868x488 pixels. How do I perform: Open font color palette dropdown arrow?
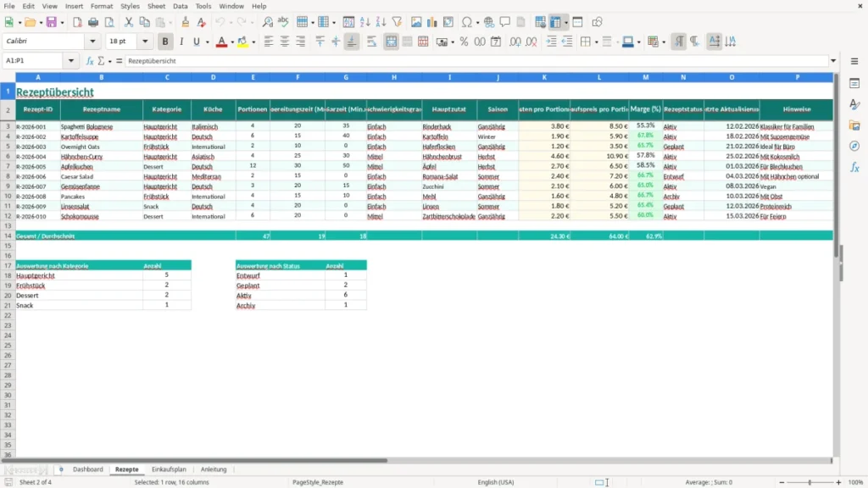pyautogui.click(x=231, y=42)
